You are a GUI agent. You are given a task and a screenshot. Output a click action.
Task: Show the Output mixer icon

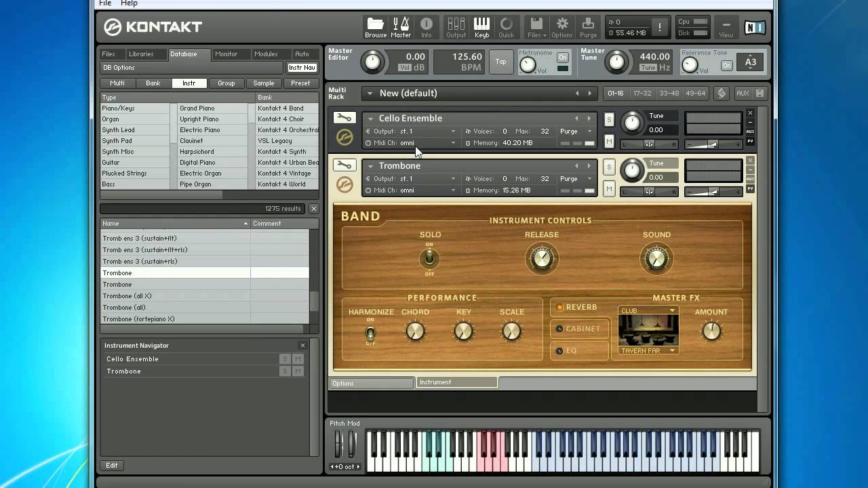[x=456, y=27]
